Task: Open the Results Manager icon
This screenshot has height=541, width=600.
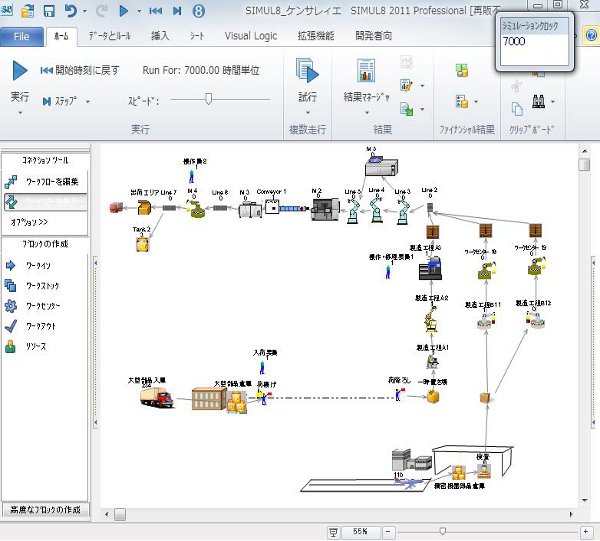Action: click(366, 73)
